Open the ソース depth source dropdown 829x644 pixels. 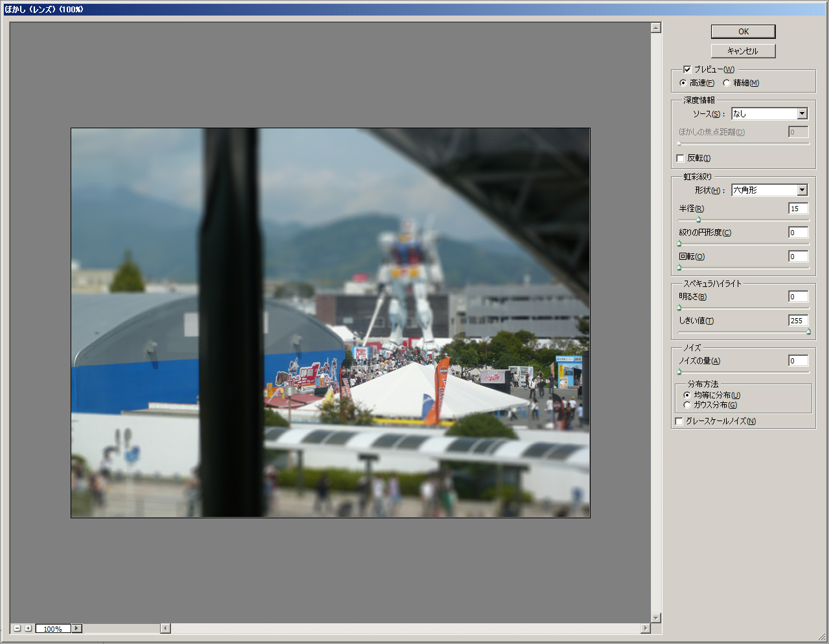[802, 114]
